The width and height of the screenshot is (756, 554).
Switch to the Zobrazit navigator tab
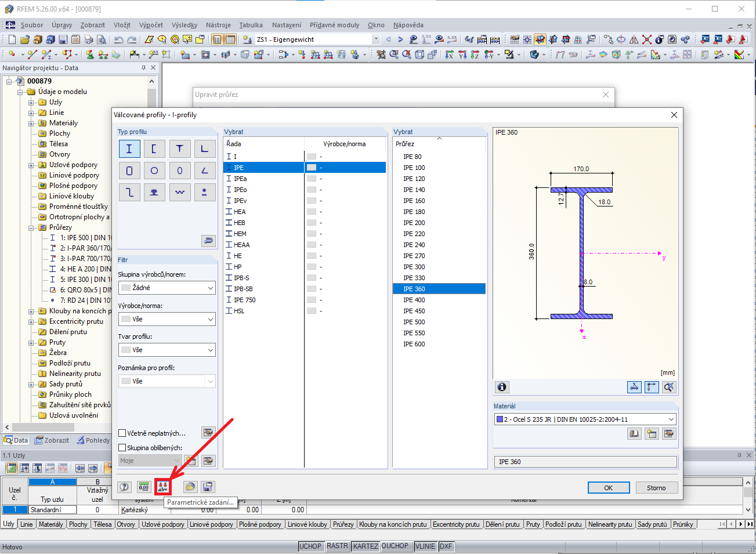pyautogui.click(x=52, y=440)
